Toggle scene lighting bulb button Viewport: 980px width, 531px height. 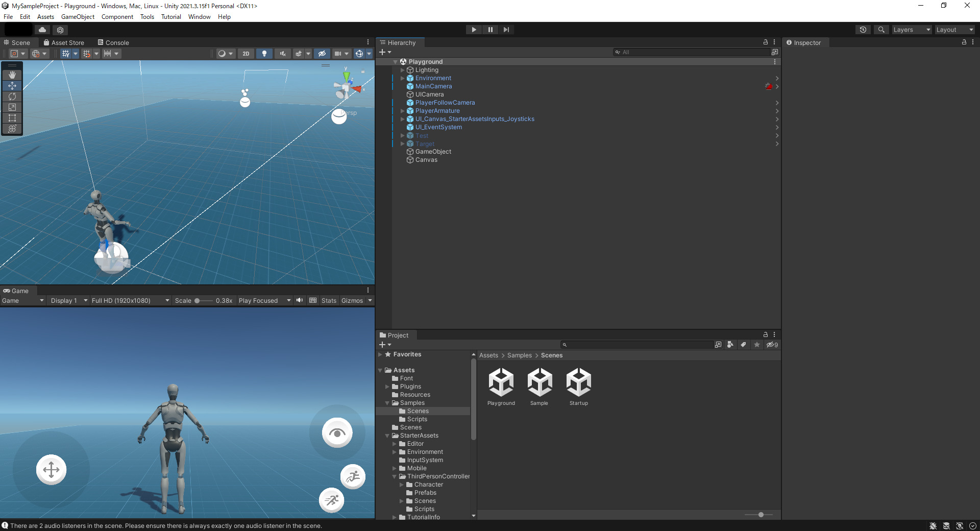[264, 54]
